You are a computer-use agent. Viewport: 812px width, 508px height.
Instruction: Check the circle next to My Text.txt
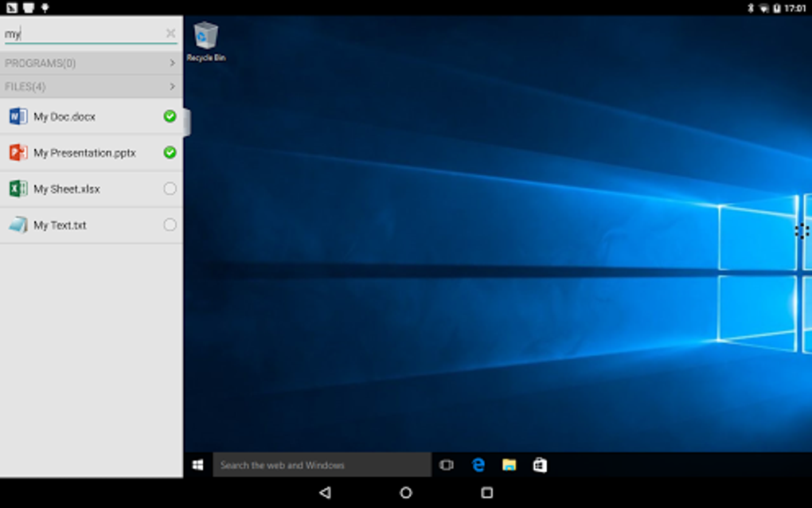click(169, 225)
